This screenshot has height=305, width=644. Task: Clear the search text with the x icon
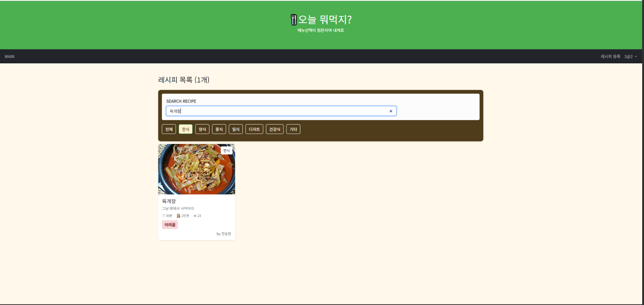[x=391, y=111]
